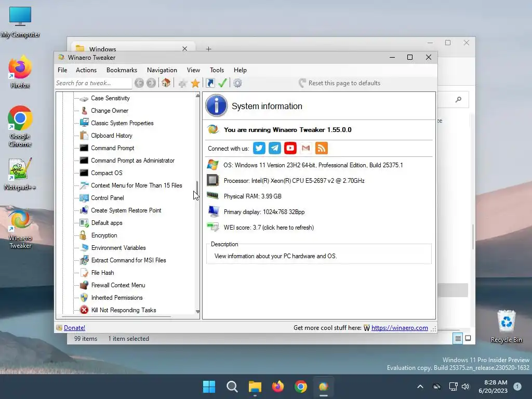Screen dimensions: 532x399
Task: Click the Gmail contact icon
Action: pyautogui.click(x=306, y=148)
